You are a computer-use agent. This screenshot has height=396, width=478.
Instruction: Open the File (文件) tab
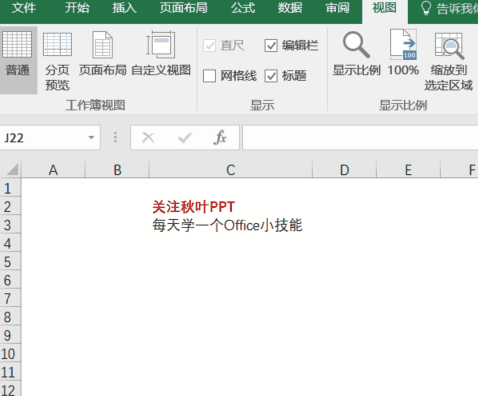24,8
